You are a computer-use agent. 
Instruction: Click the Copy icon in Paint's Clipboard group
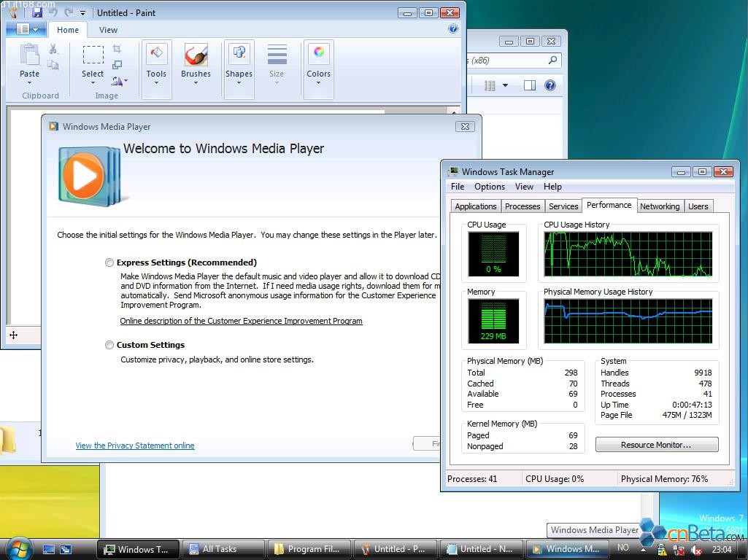(53, 64)
